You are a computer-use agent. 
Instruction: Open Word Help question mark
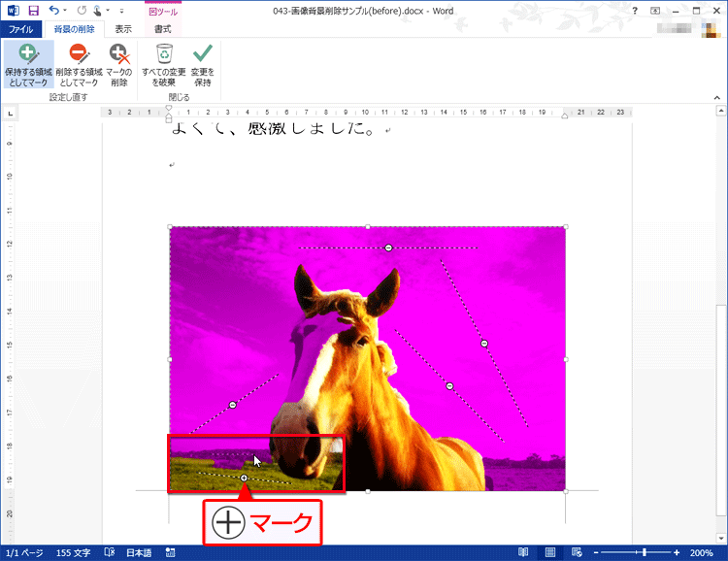pyautogui.click(x=635, y=11)
